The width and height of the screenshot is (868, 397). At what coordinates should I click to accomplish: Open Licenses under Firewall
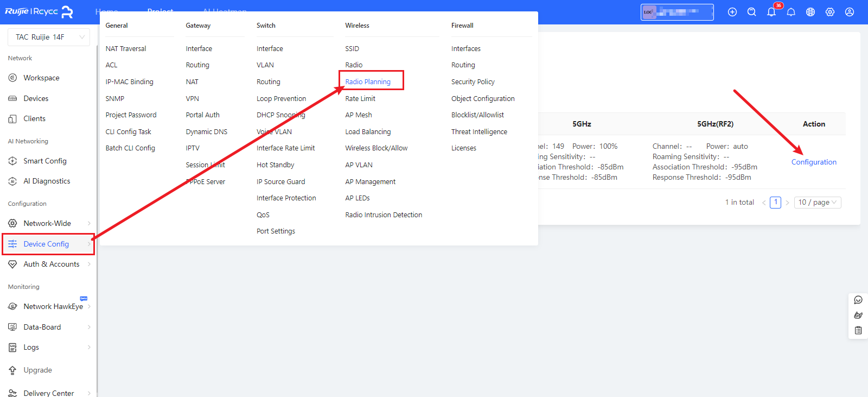(463, 148)
